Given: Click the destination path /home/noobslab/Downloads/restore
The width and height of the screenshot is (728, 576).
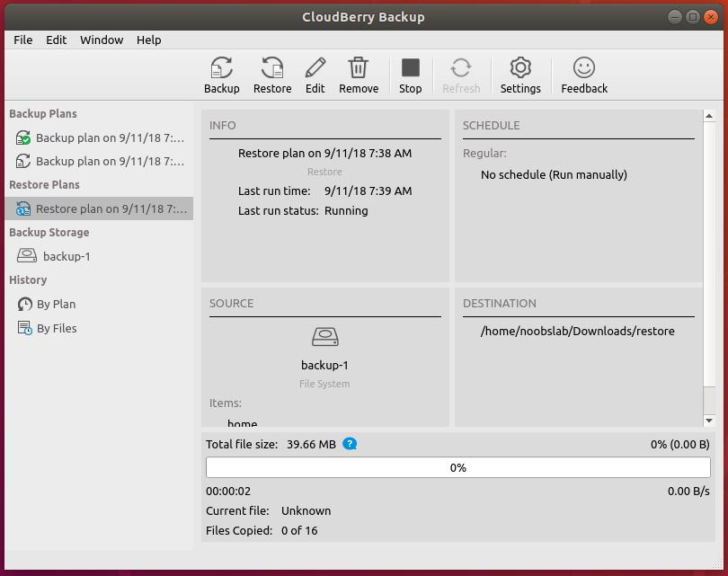Looking at the screenshot, I should click(578, 331).
